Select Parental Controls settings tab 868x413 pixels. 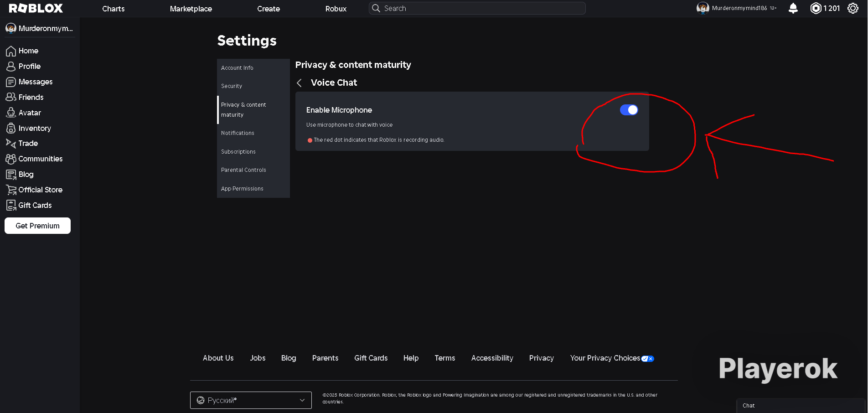[x=253, y=170]
